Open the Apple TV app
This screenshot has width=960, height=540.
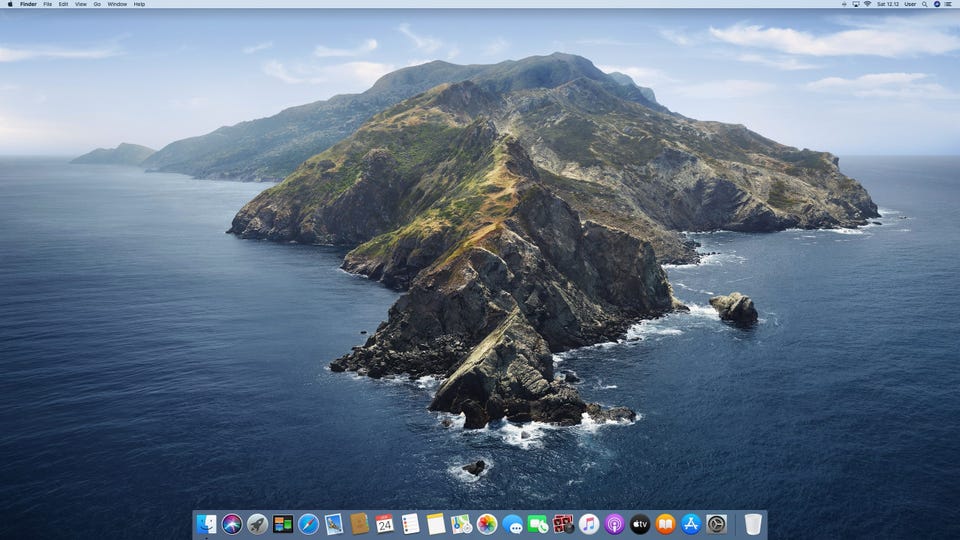tap(640, 524)
